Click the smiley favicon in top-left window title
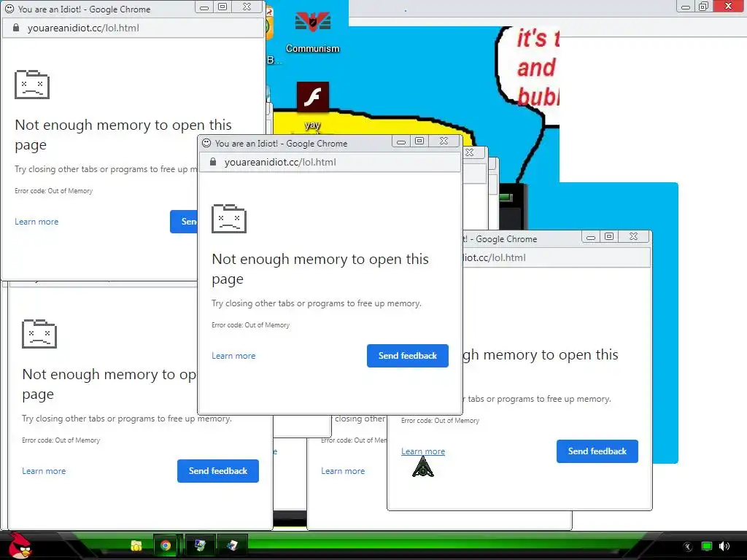 pyautogui.click(x=9, y=9)
